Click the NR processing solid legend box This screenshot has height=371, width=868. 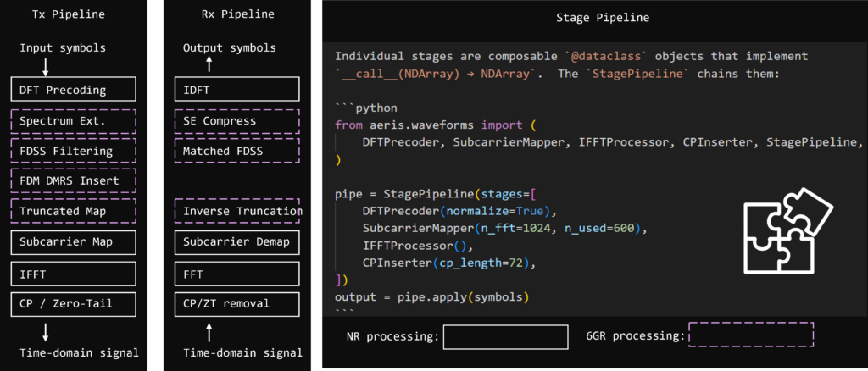click(x=505, y=337)
